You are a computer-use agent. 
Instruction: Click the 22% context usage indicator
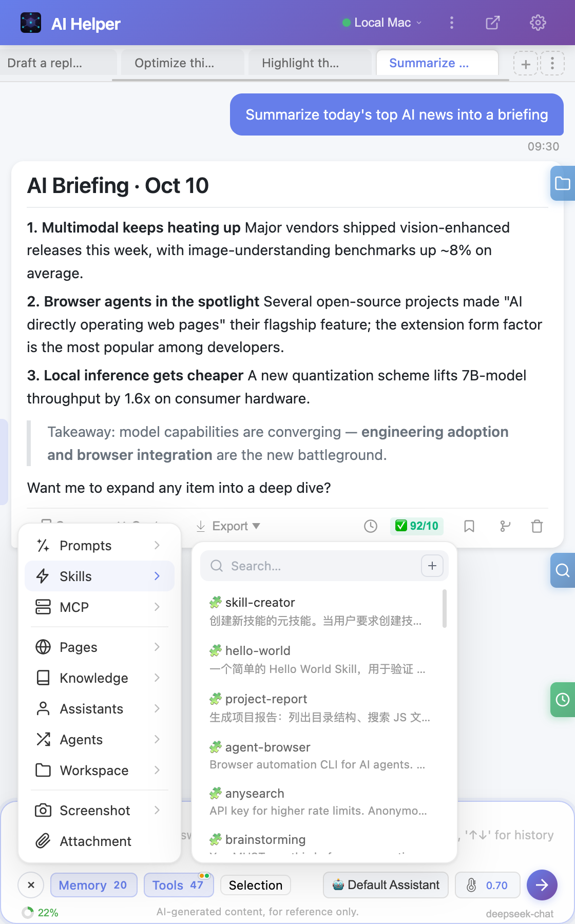tap(40, 913)
